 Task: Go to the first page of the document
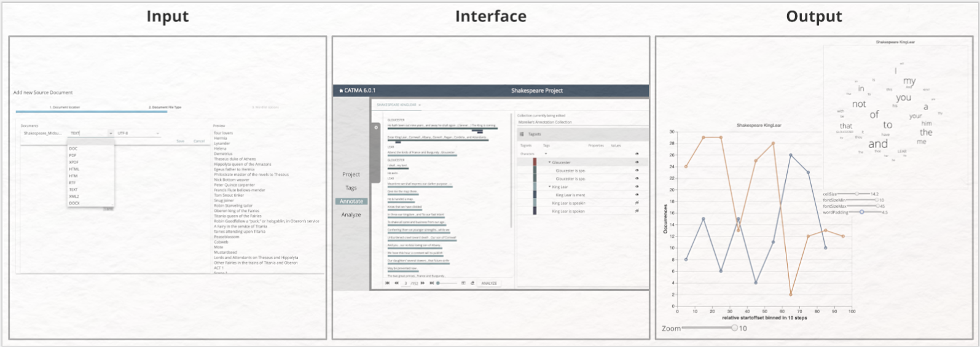388,283
